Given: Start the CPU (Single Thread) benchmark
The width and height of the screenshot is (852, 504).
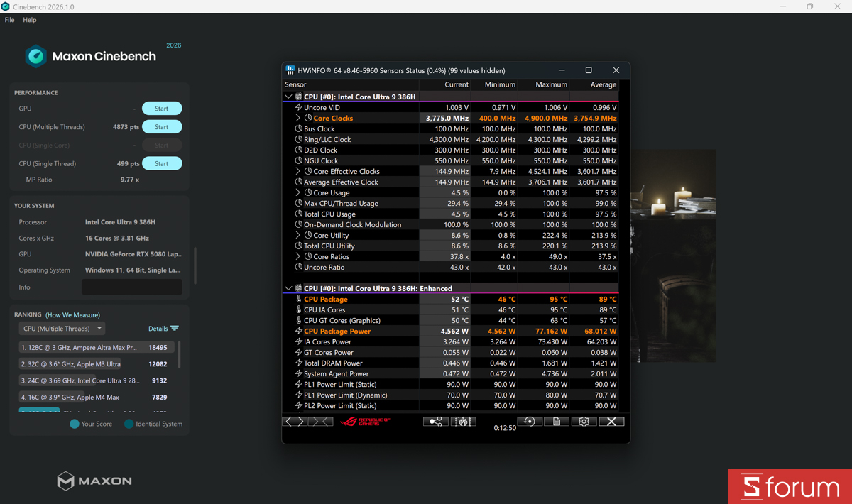Looking at the screenshot, I should (162, 163).
